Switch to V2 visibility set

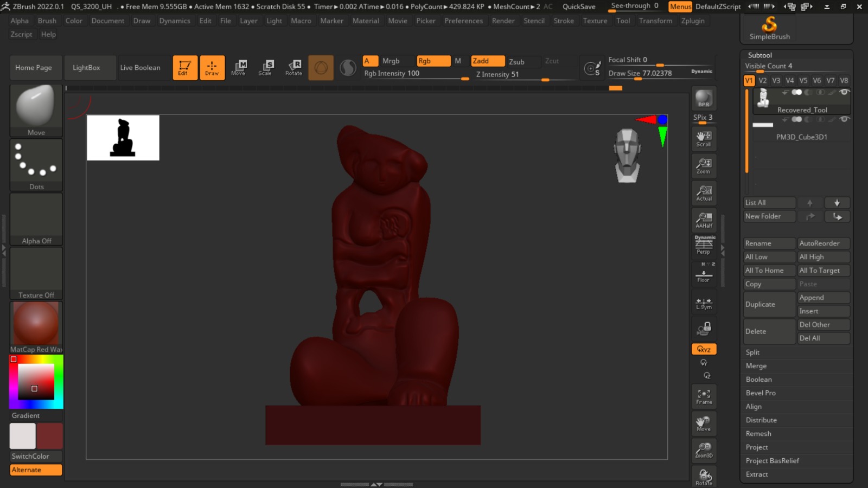coord(763,80)
